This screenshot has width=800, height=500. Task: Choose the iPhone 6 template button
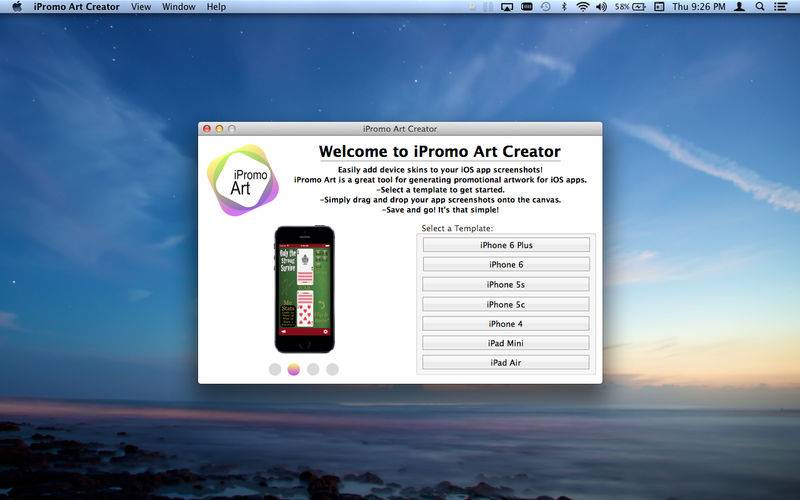(506, 264)
